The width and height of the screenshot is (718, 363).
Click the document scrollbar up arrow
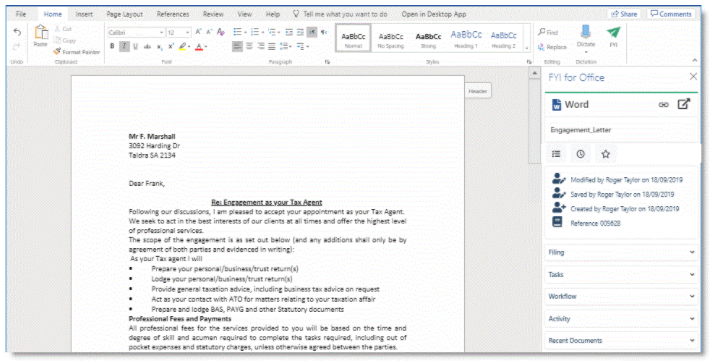[x=534, y=73]
